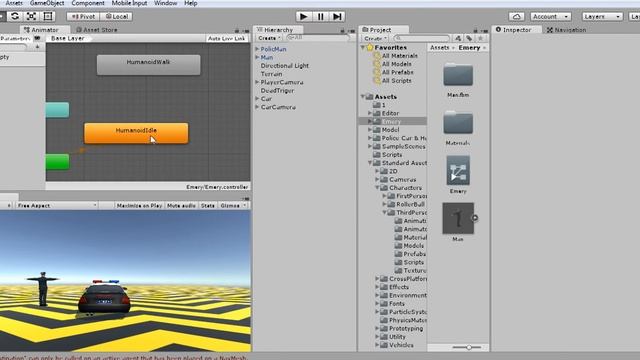Expand the Man model sub-assets arrow
This screenshot has width=640, height=360.
pyautogui.click(x=475, y=218)
